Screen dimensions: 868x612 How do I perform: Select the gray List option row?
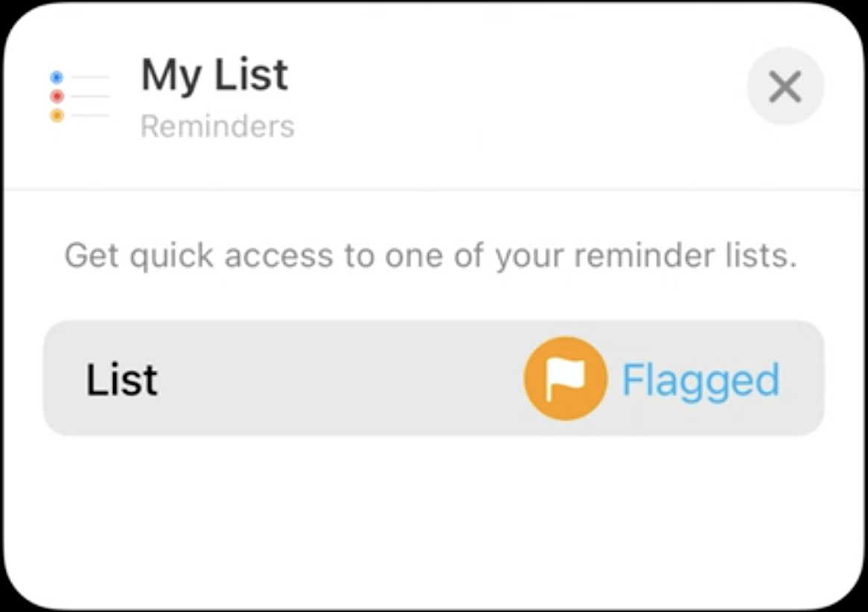[x=433, y=378]
